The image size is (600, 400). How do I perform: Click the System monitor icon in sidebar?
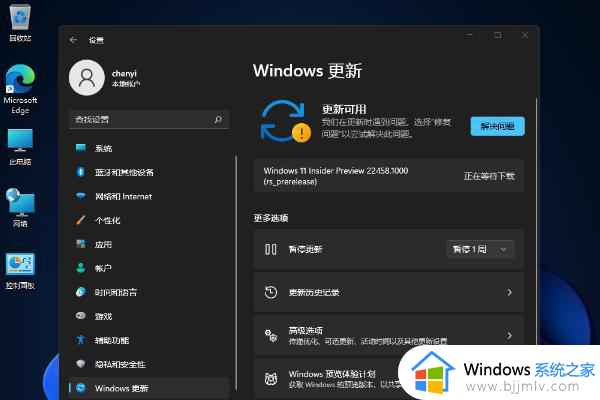(x=81, y=148)
